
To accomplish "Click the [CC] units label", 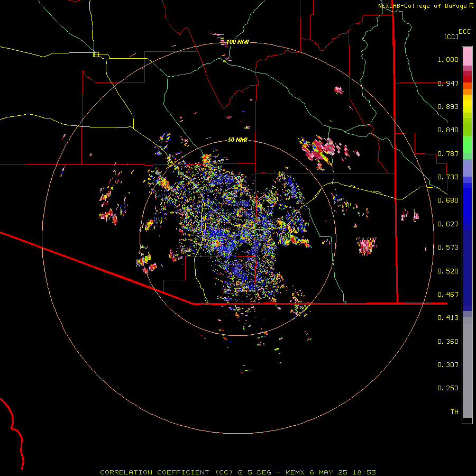I will [452, 36].
